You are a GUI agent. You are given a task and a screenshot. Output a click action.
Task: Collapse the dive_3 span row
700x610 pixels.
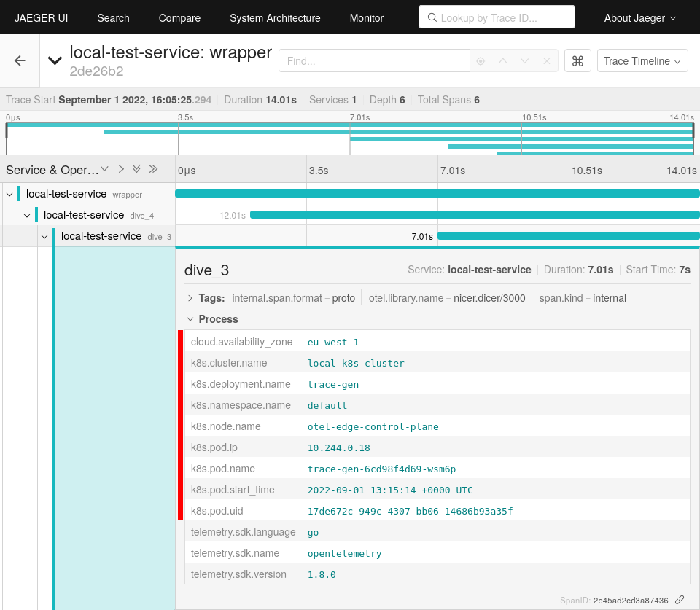44,237
